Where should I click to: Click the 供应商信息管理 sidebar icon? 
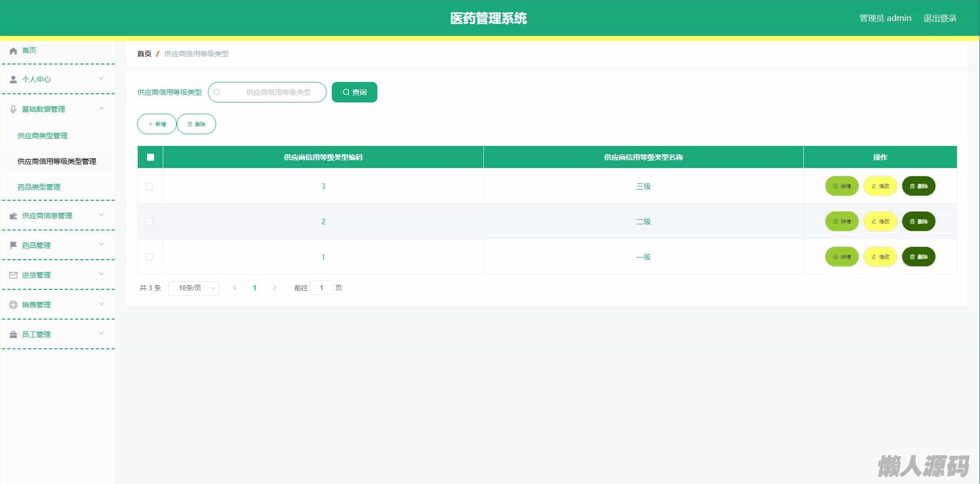[13, 216]
